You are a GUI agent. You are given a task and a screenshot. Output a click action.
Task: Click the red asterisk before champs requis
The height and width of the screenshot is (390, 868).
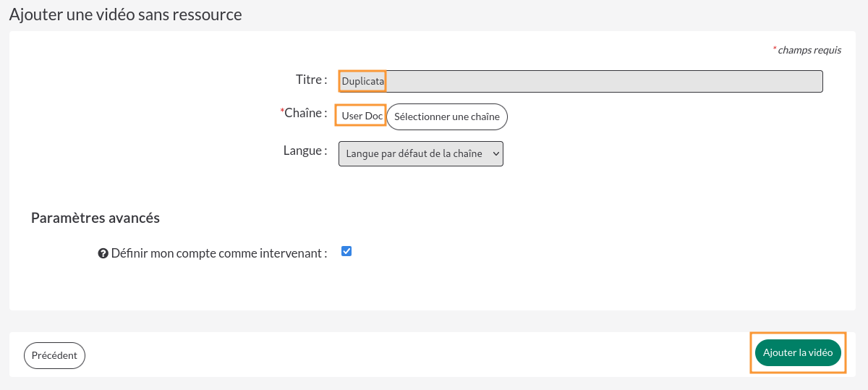coord(775,48)
